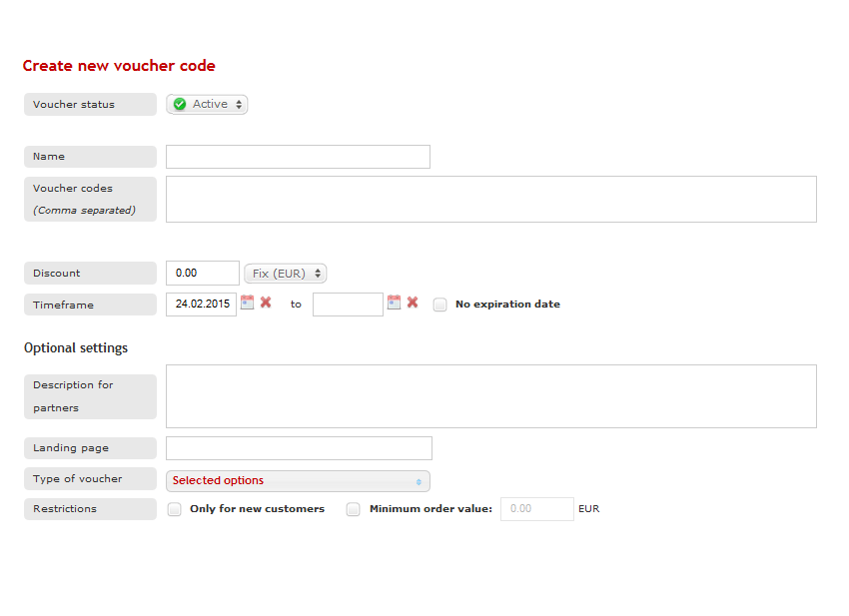The height and width of the screenshot is (616, 849).
Task: Click the Discount amount field
Action: click(x=203, y=274)
